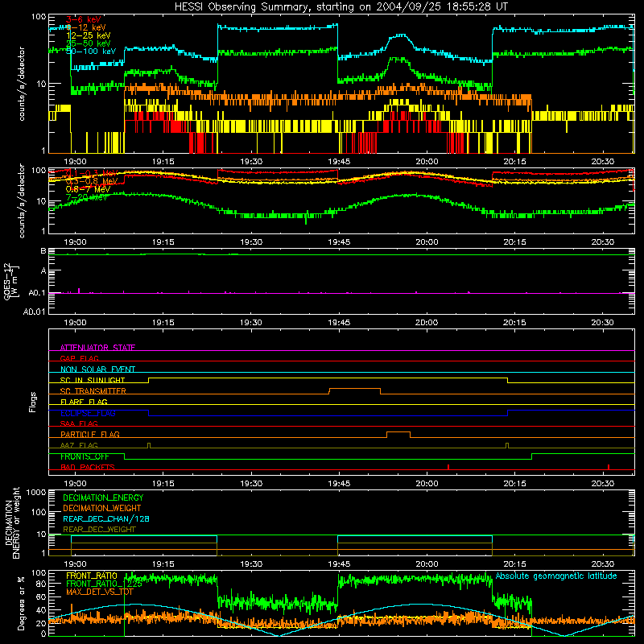The image size is (644, 644).
Task: Select the orange 6-12 keV legend label
Action: pyautogui.click(x=86, y=27)
